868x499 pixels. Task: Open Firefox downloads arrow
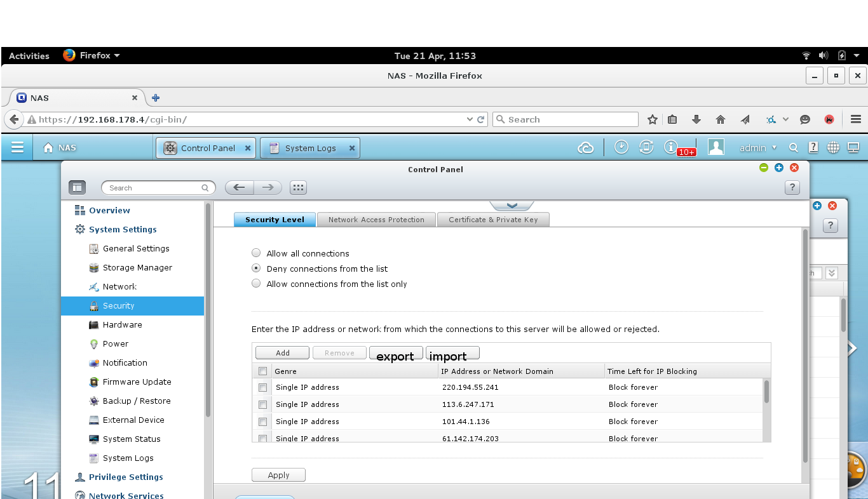click(x=696, y=119)
